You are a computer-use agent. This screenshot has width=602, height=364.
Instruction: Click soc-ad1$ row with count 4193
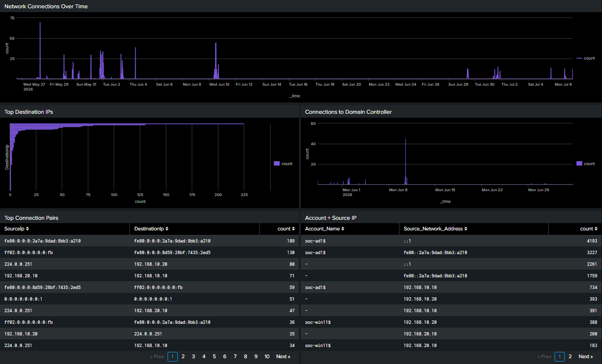(451, 241)
